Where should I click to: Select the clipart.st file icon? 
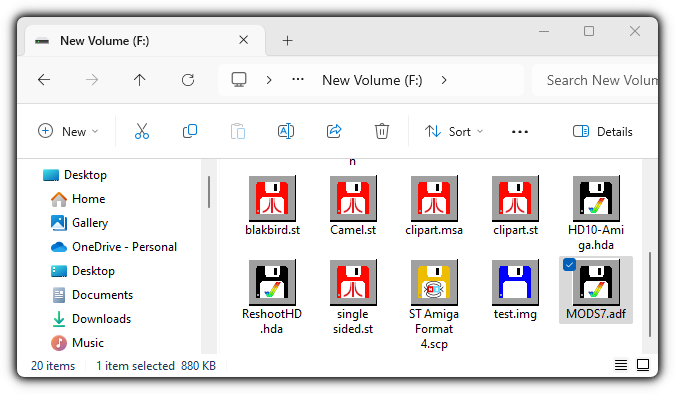[515, 198]
